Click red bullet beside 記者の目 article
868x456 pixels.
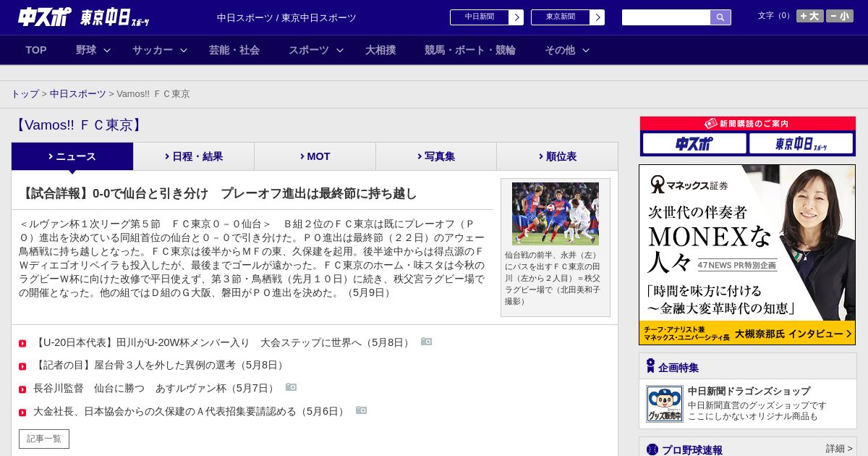[22, 366]
